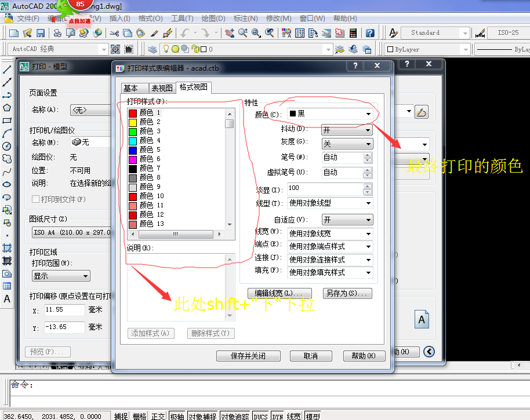Toggle 线宽 lineweight display in status bar

tap(293, 416)
